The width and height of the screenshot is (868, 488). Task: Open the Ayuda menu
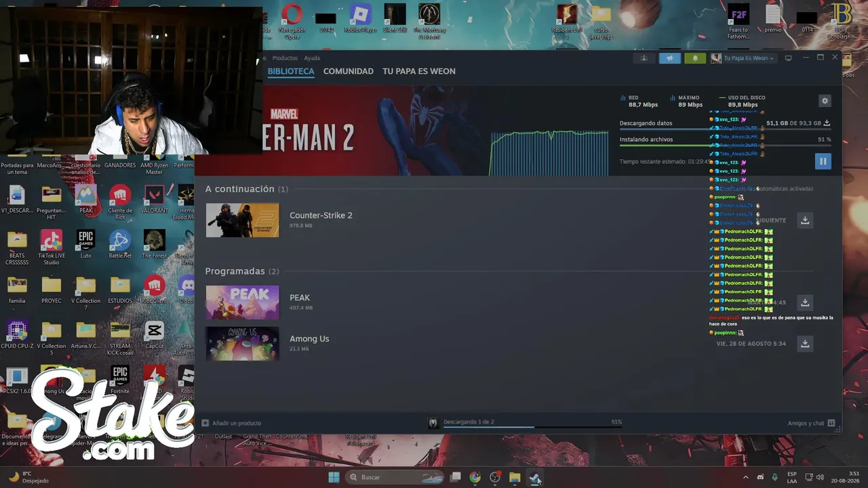click(x=312, y=58)
